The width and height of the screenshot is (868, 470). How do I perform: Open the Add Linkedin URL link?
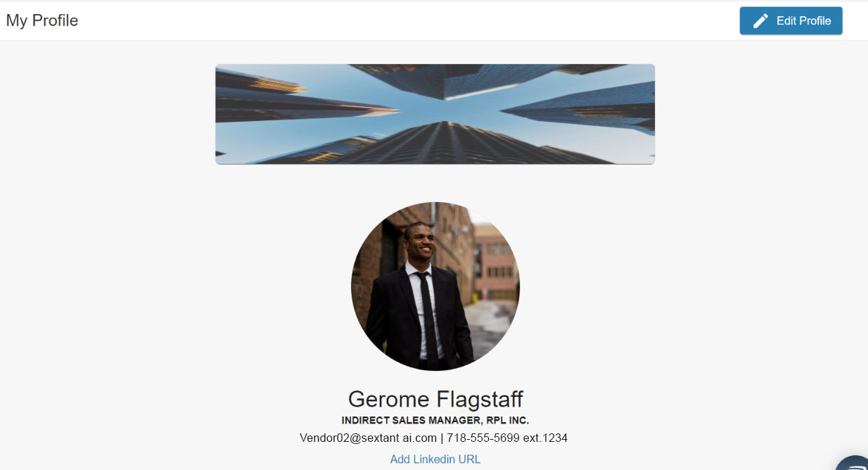[x=435, y=459]
